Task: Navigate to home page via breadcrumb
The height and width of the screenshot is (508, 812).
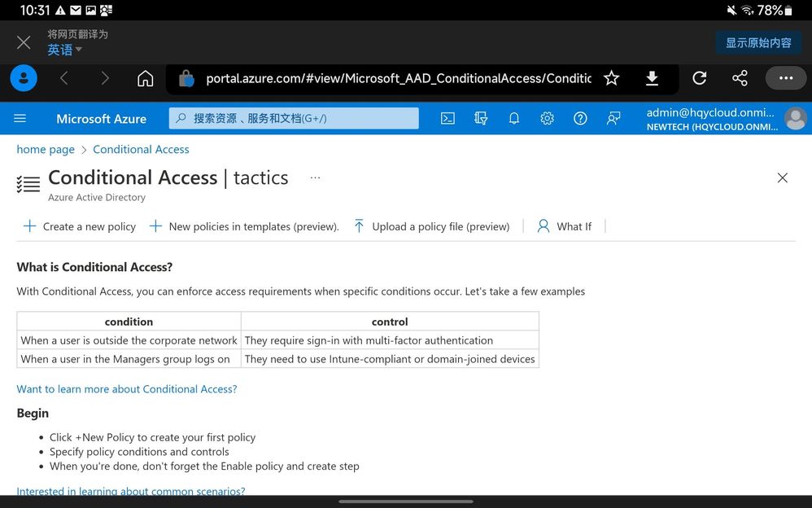Action: 46,149
